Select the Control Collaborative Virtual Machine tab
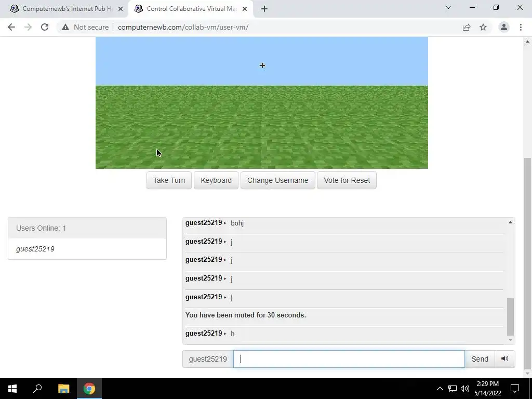Screen dimensions: 532x399 190,9
